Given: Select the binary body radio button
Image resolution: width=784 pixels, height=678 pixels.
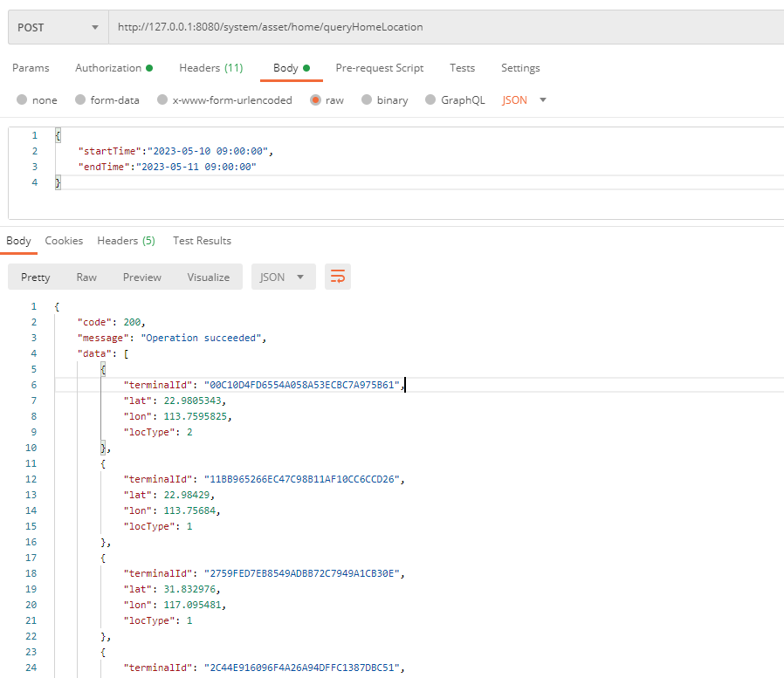Looking at the screenshot, I should [x=367, y=100].
